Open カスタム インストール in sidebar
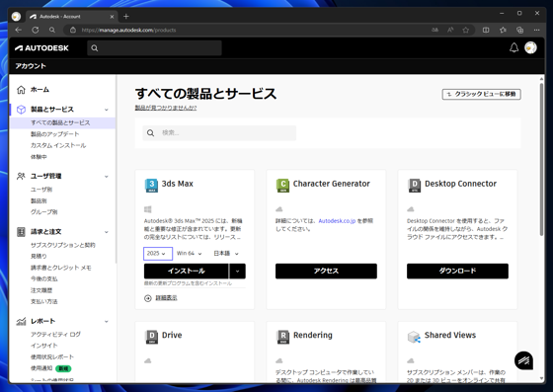This screenshot has width=553, height=392. [x=58, y=145]
